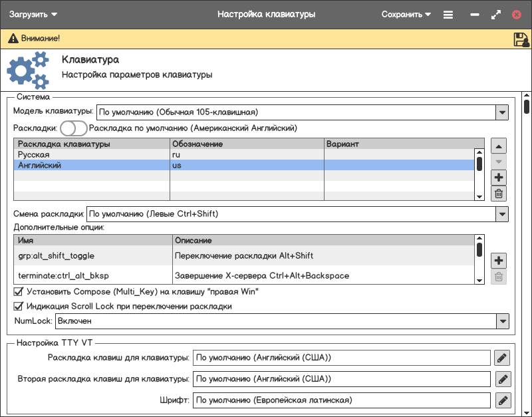Open the NumLock dropdown list
This screenshot has height=417, width=532.
click(502, 321)
